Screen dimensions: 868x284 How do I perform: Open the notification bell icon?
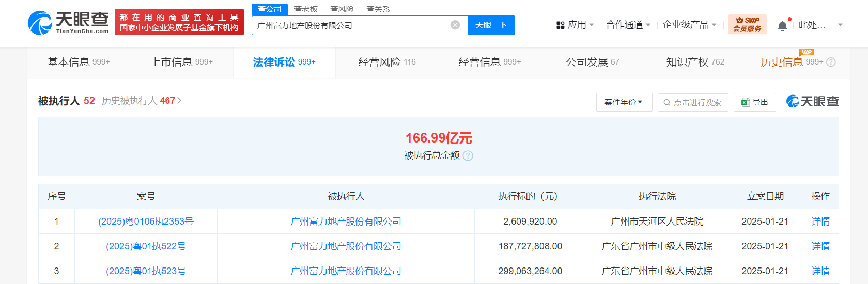[x=782, y=26]
